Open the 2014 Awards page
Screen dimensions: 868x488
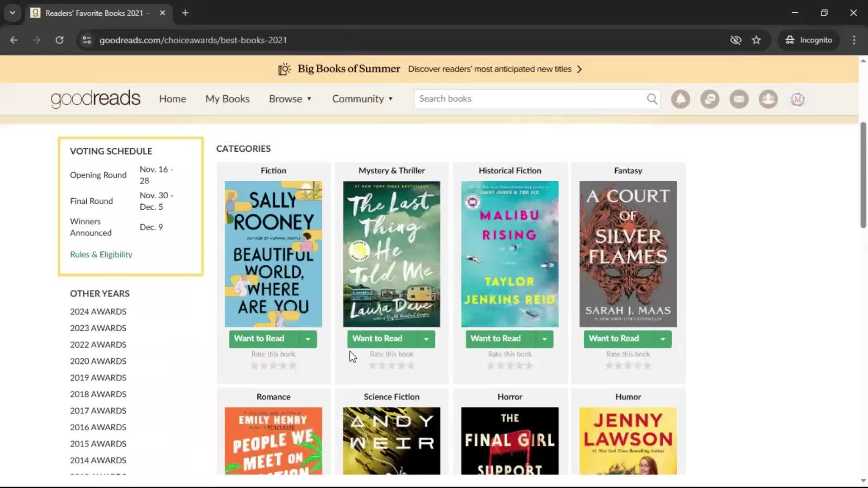point(98,460)
